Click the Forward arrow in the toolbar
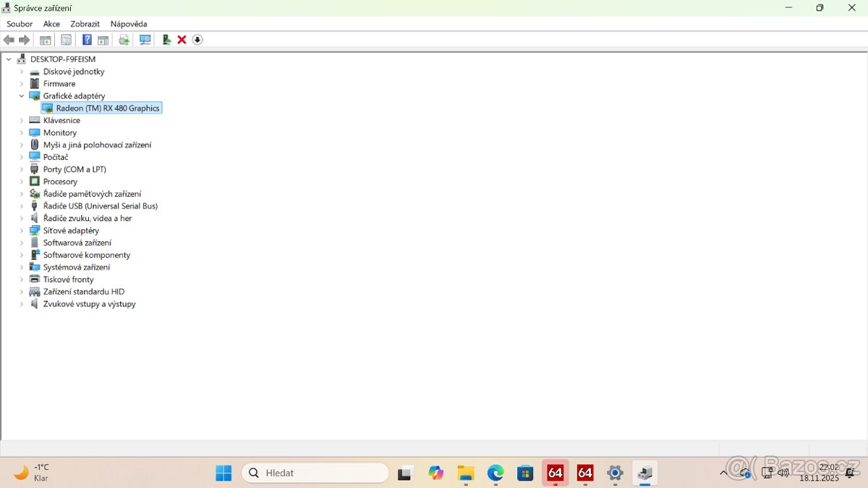The height and width of the screenshot is (488, 868). coord(24,40)
